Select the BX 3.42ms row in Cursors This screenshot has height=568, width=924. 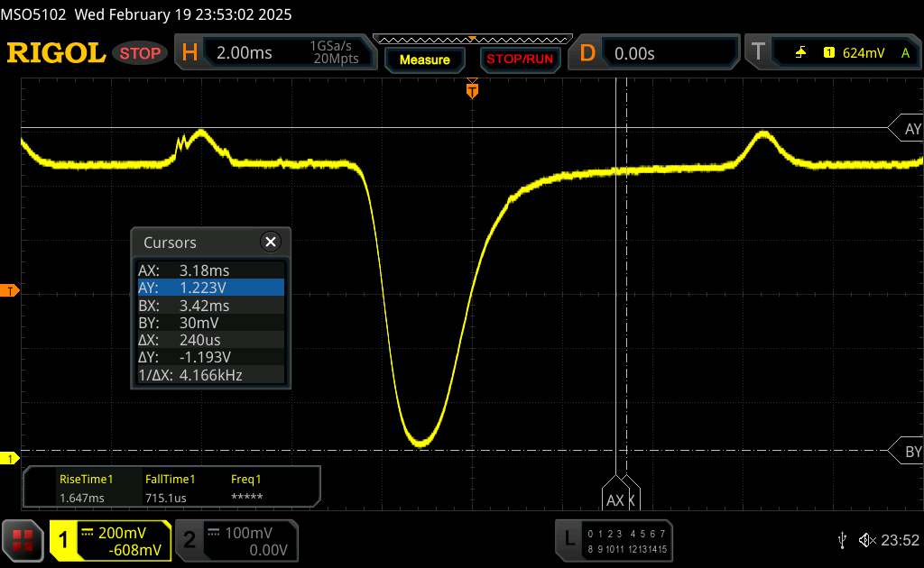pos(209,305)
